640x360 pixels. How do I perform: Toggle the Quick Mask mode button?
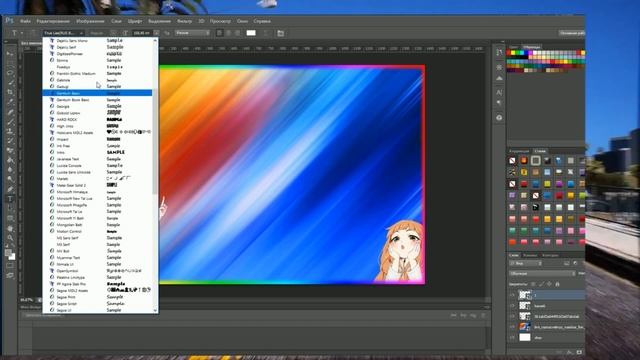10,266
